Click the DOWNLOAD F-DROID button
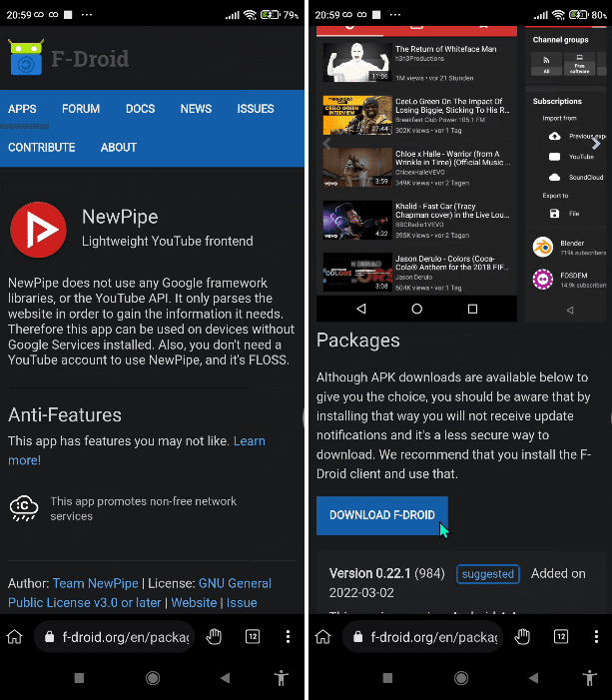This screenshot has height=700, width=612. 382,515
